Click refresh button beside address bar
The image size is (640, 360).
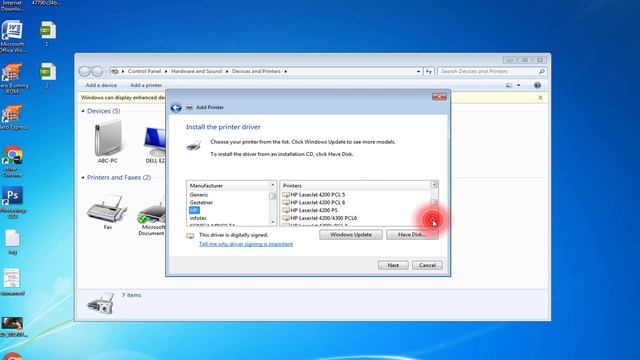[429, 71]
